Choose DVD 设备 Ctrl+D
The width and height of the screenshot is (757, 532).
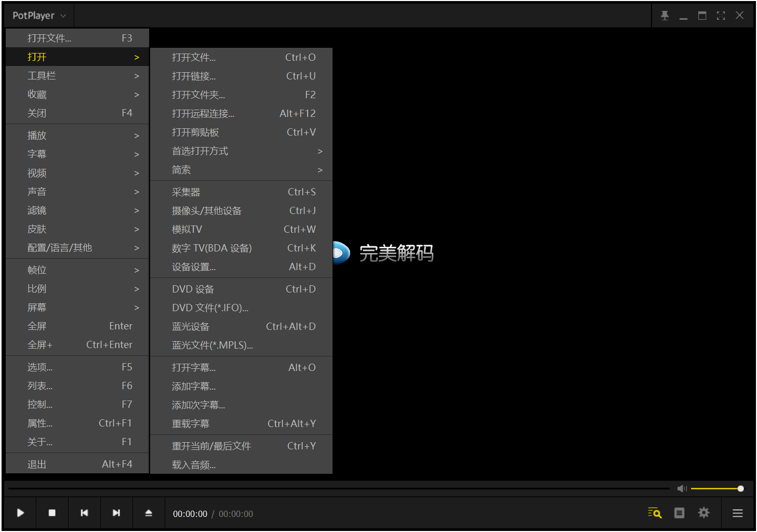(241, 289)
